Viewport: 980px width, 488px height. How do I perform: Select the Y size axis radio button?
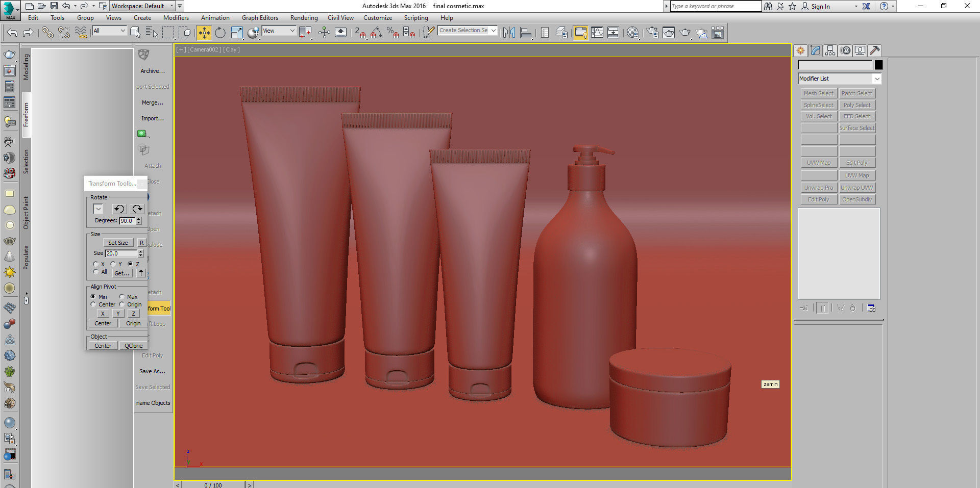click(x=113, y=264)
